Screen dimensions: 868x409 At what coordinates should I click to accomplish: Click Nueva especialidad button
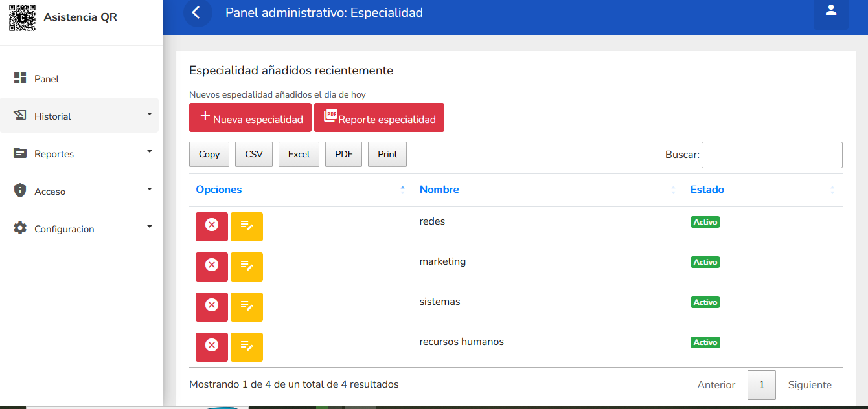click(250, 118)
